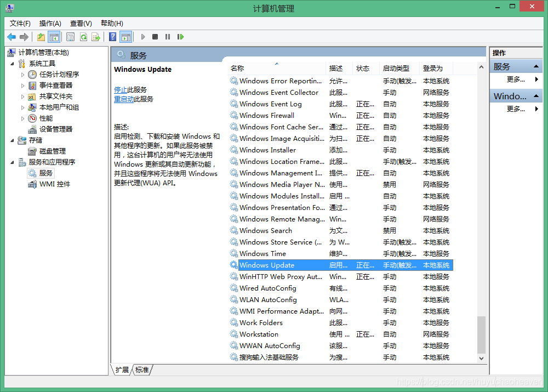The height and width of the screenshot is (392, 548).
Task: Sort by the 登录为 column header
Action: click(x=436, y=68)
